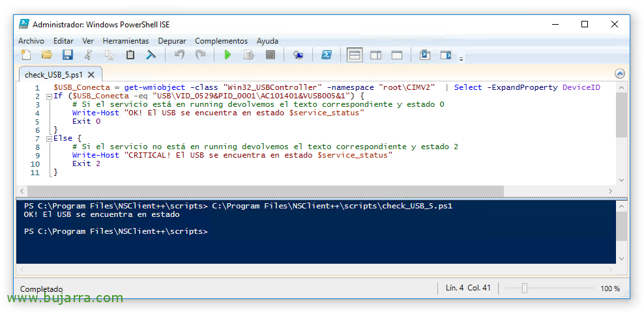Toggle script pane shown on top layout

tap(355, 55)
